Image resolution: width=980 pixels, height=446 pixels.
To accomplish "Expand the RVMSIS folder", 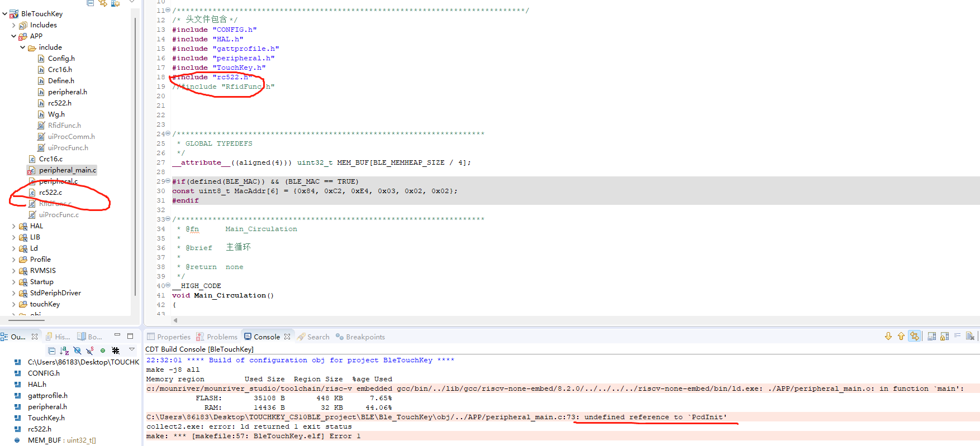I will coord(14,270).
